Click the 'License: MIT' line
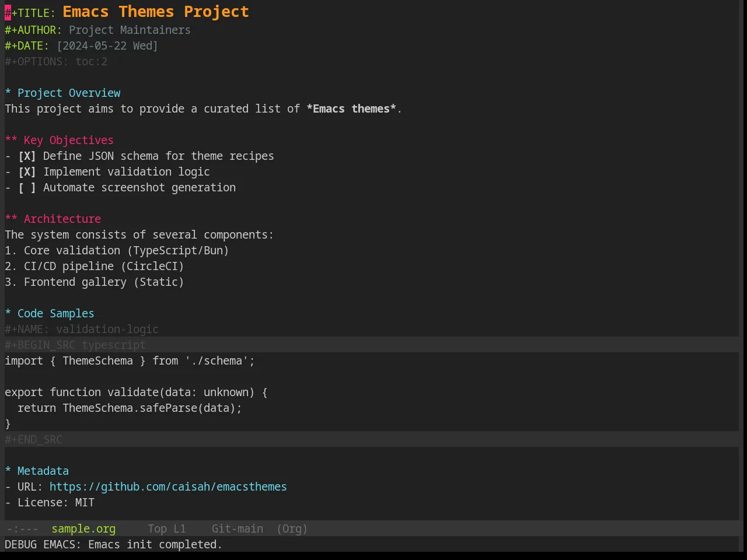Viewport: 747px width, 560px height. [50, 502]
